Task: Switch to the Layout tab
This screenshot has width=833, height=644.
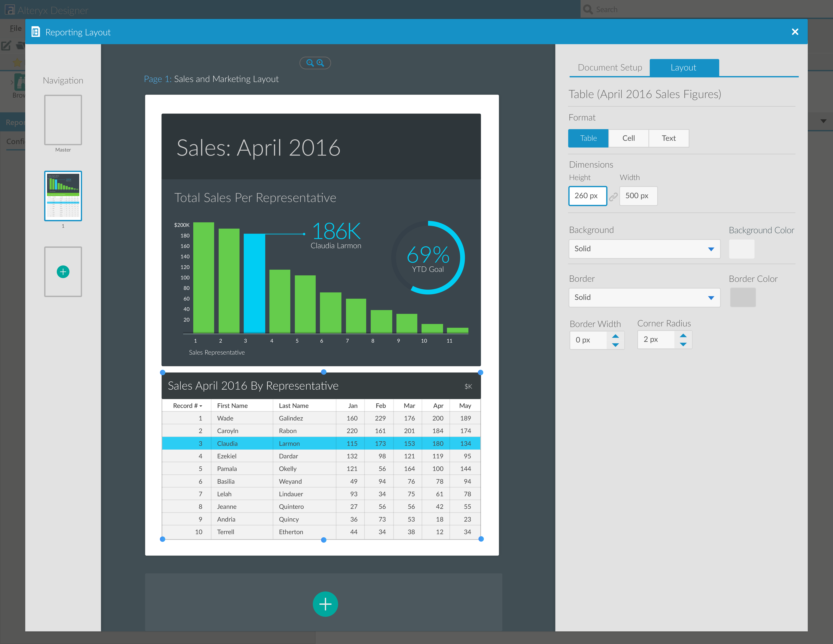Action: click(684, 68)
